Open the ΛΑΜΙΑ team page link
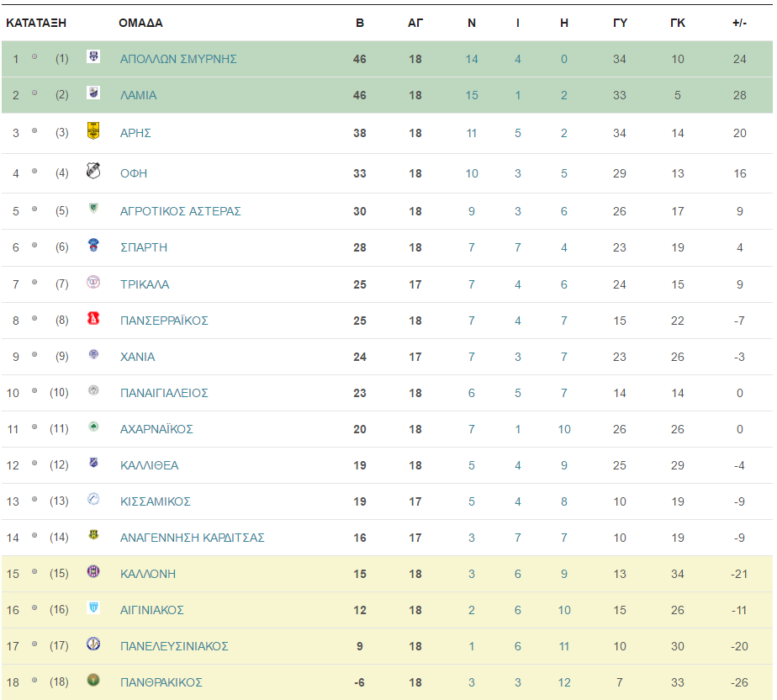The height and width of the screenshot is (700, 777). pyautogui.click(x=138, y=95)
